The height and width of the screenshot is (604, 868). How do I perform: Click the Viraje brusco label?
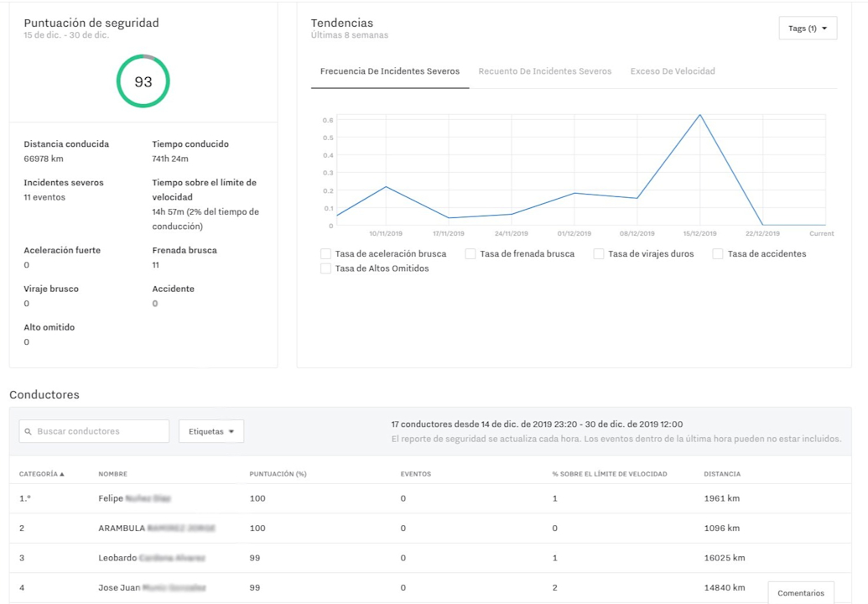click(51, 289)
